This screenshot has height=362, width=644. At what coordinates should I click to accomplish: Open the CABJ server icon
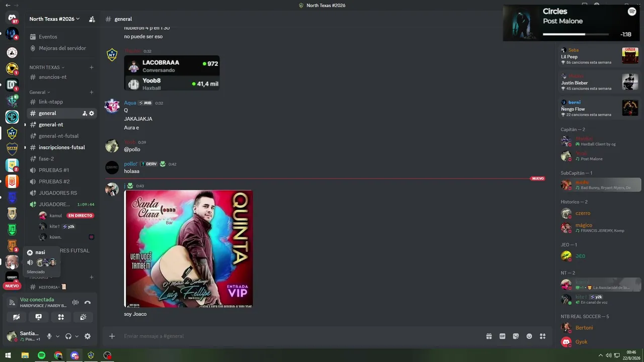click(12, 149)
